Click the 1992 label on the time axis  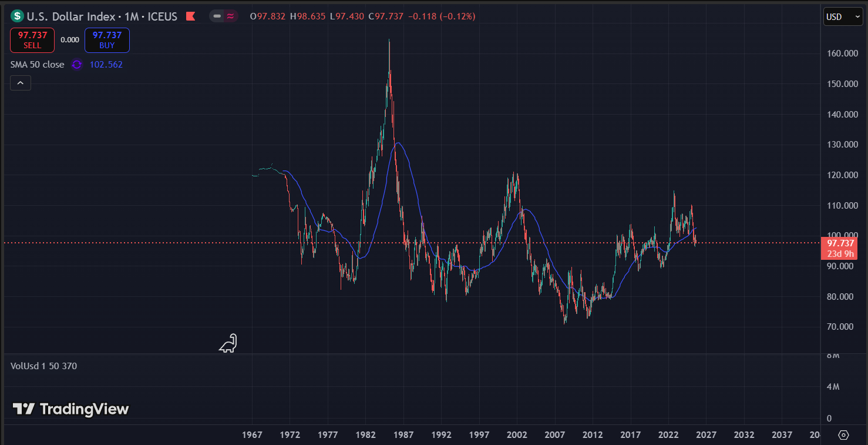click(442, 435)
